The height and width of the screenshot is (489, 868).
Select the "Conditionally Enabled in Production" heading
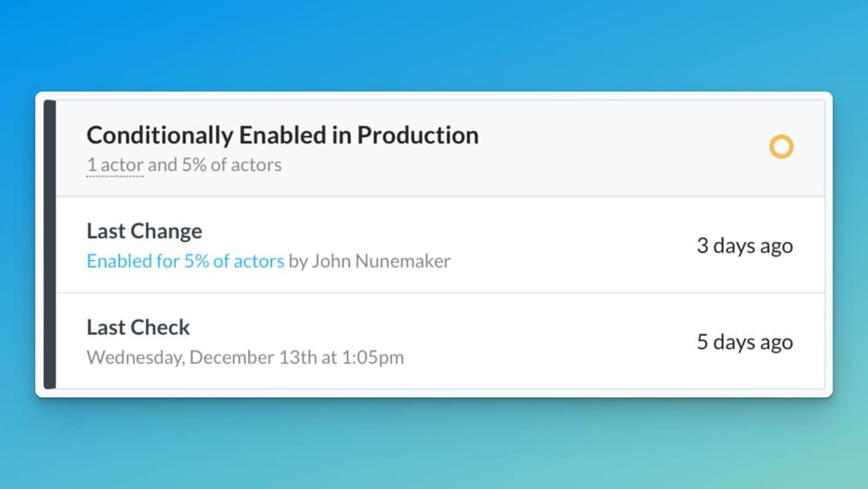pos(282,135)
